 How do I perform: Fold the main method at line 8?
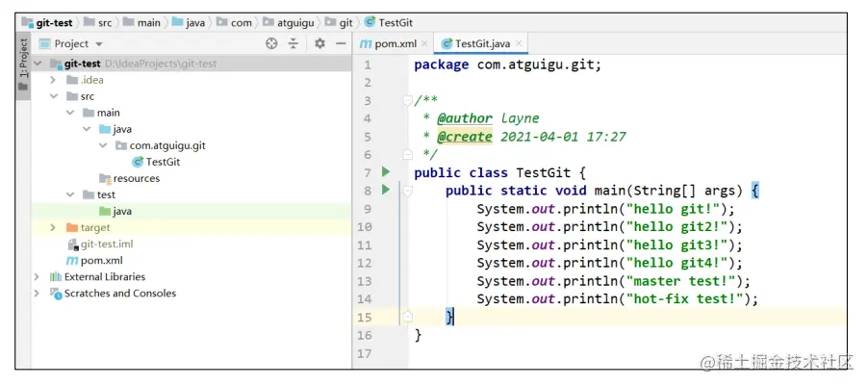(x=407, y=191)
